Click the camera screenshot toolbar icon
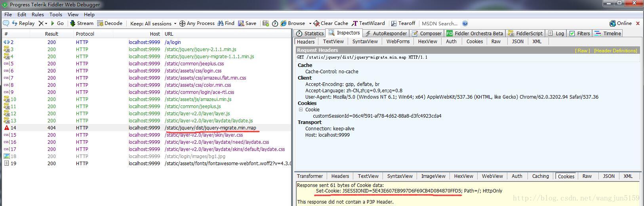Screen dimensions: 644x206 pos(266,23)
